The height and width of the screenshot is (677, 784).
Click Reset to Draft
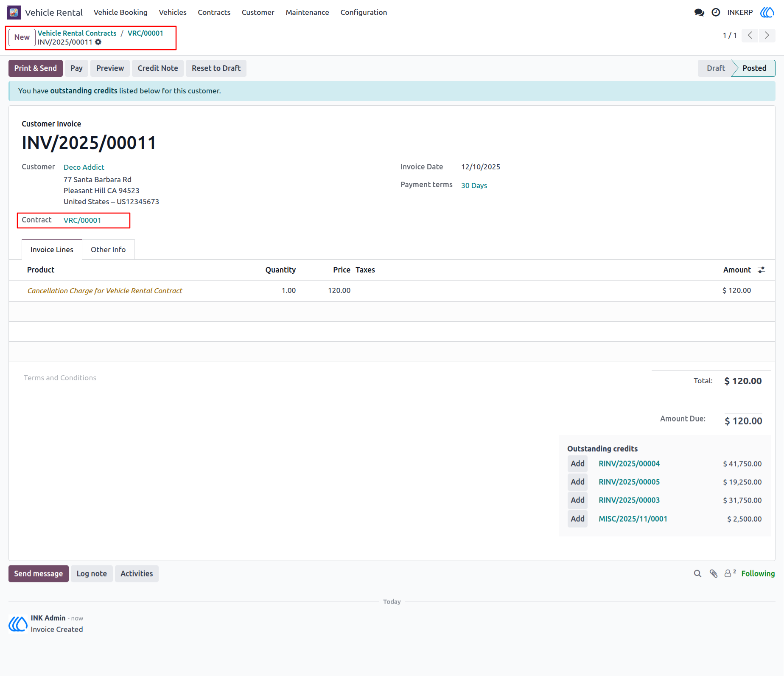[216, 68]
